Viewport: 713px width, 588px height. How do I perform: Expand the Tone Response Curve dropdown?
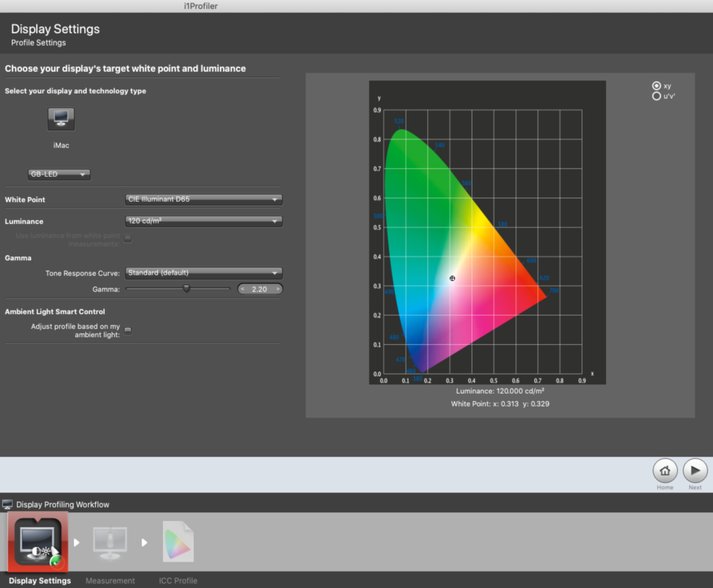point(203,273)
